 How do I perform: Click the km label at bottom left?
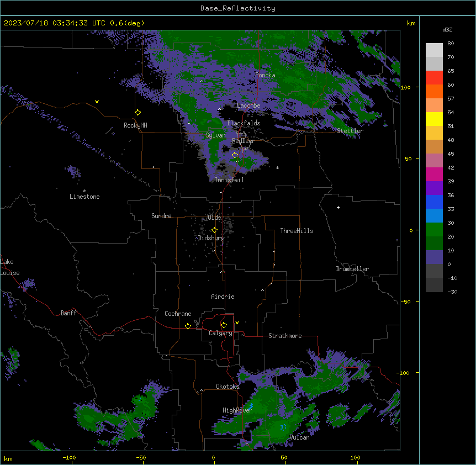[x=8, y=458]
